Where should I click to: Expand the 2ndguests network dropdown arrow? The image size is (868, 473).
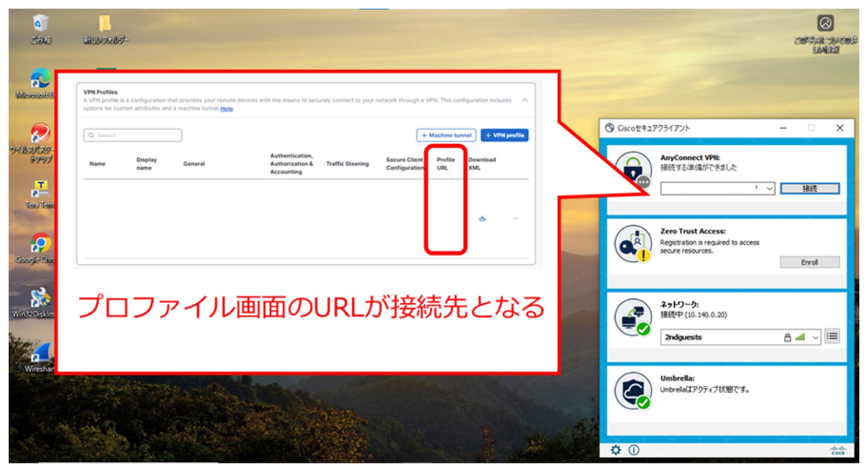click(815, 337)
